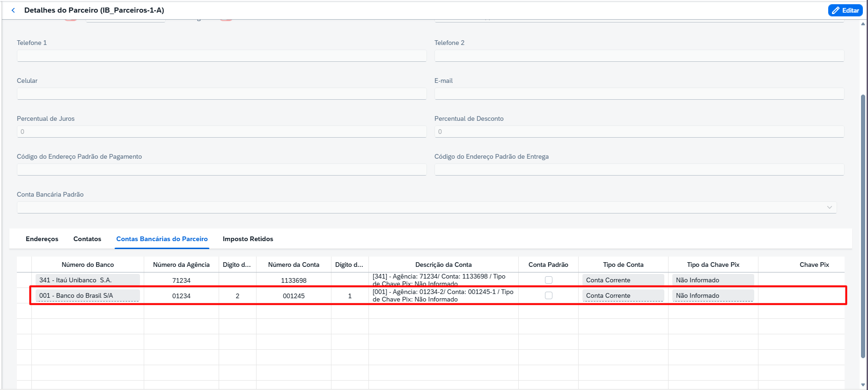Open bank dropdown showing 341 - Itaú Unibanco S.A.

(88, 280)
